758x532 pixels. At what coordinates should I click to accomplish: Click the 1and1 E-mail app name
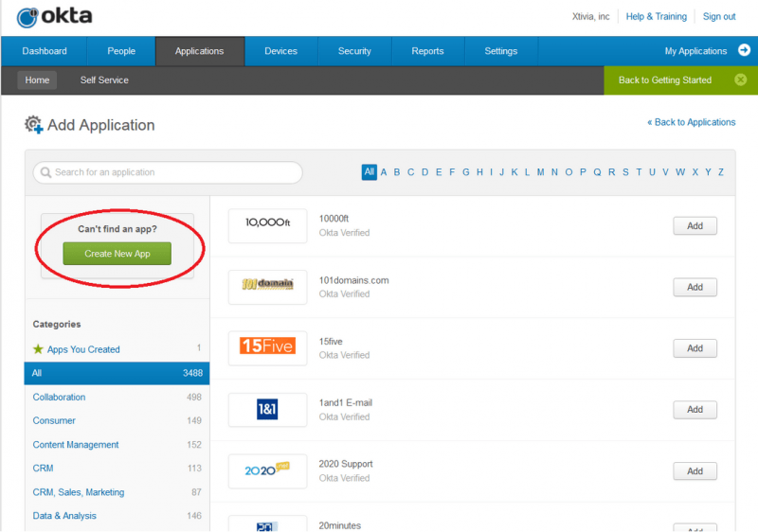345,402
